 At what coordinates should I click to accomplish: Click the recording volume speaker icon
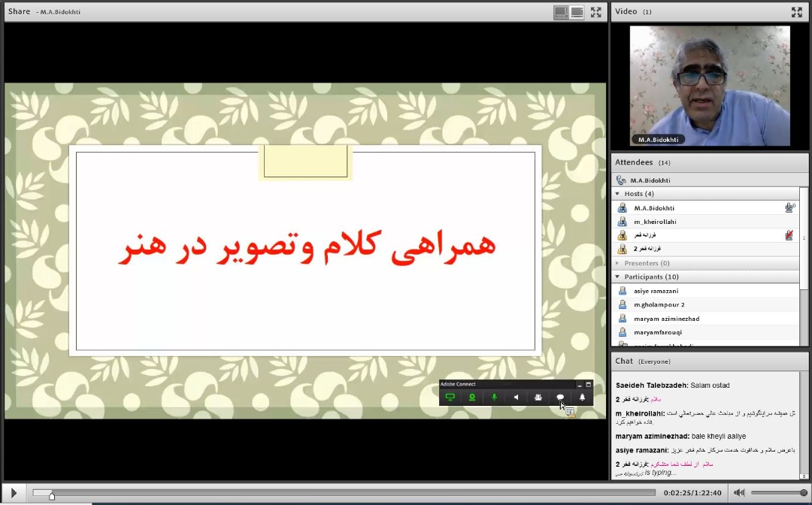739,493
